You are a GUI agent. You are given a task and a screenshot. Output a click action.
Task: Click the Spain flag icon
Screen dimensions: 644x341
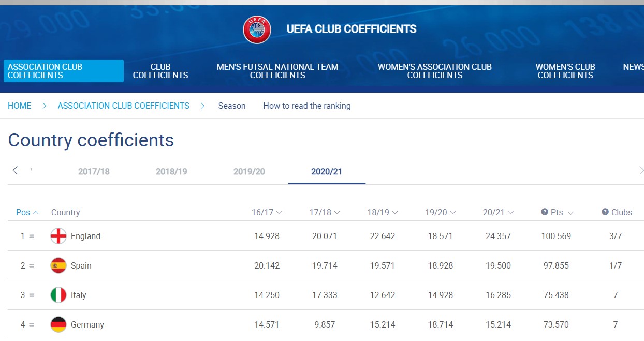click(x=58, y=266)
